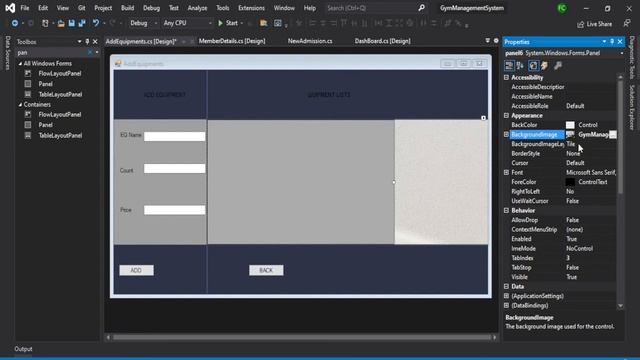Collapse the Behavior property category
The image size is (640, 360).
507,211
